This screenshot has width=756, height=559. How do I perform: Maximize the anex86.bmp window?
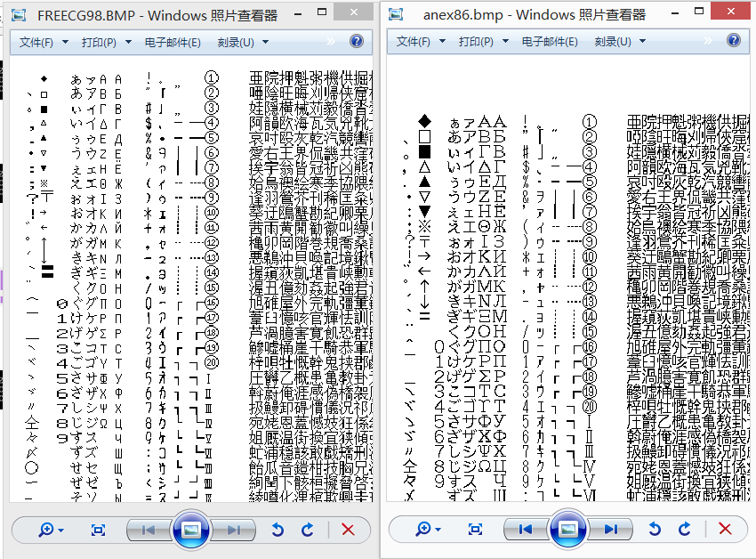coord(699,11)
